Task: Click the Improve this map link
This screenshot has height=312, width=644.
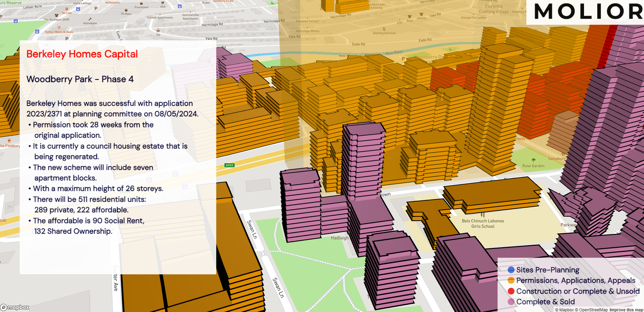Action: 626,310
